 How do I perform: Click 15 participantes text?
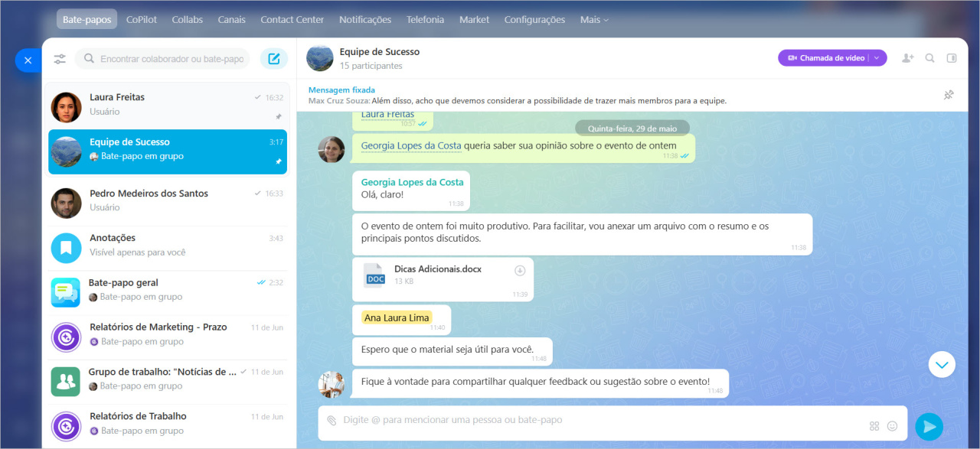(x=371, y=66)
